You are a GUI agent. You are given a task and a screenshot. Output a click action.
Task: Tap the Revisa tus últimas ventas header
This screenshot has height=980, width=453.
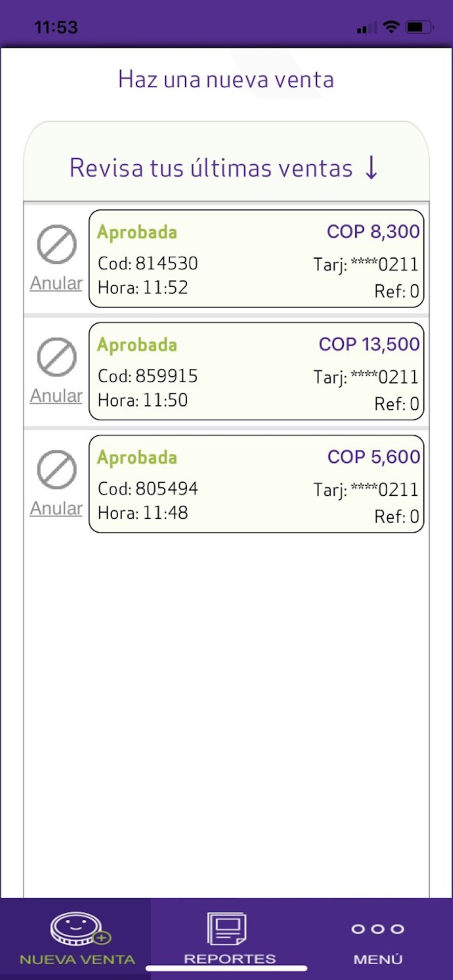coord(226,161)
